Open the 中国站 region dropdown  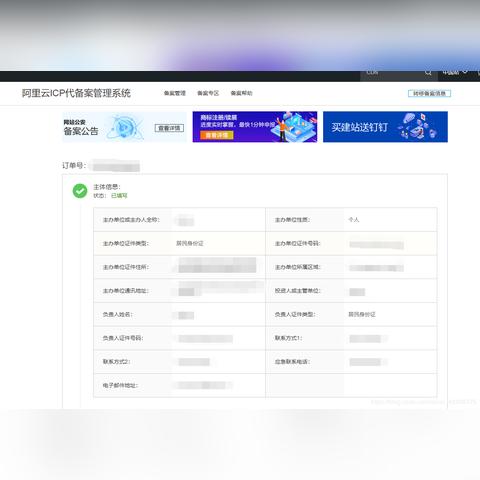(455, 72)
